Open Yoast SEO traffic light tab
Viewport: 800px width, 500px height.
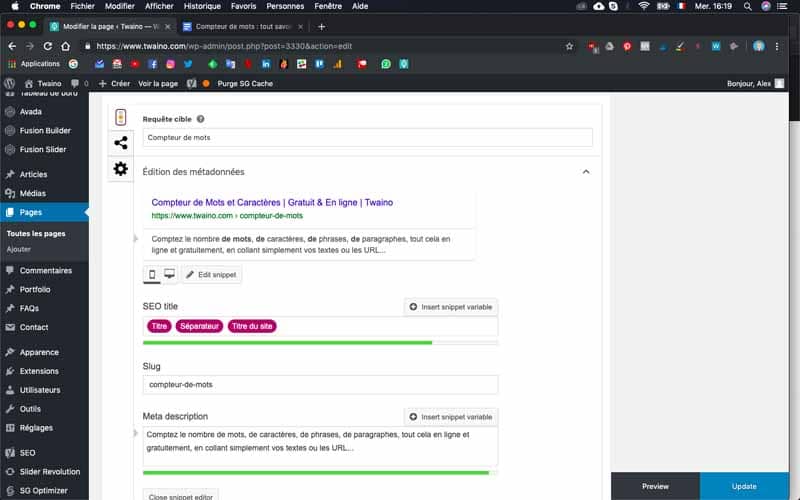[x=121, y=117]
